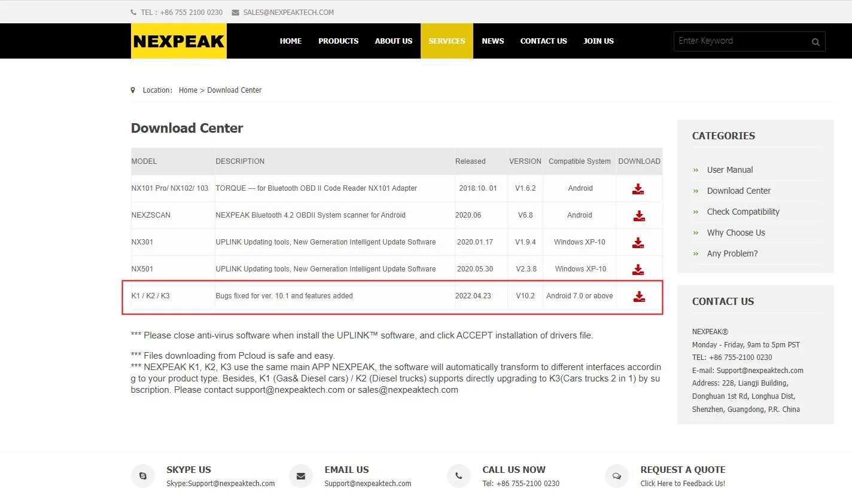Click Here to Feedback Us! link
Screen dimensions: 852x504
click(x=683, y=484)
